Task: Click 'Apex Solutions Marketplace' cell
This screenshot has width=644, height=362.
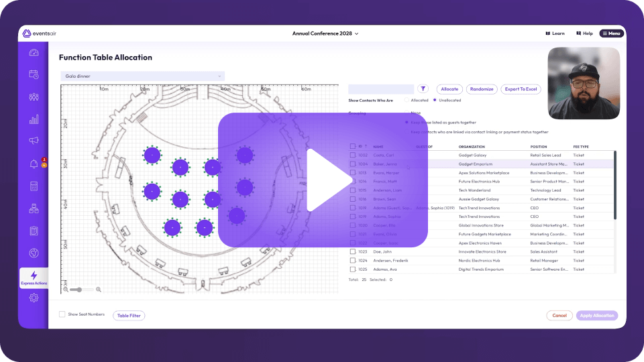Action: (x=484, y=173)
